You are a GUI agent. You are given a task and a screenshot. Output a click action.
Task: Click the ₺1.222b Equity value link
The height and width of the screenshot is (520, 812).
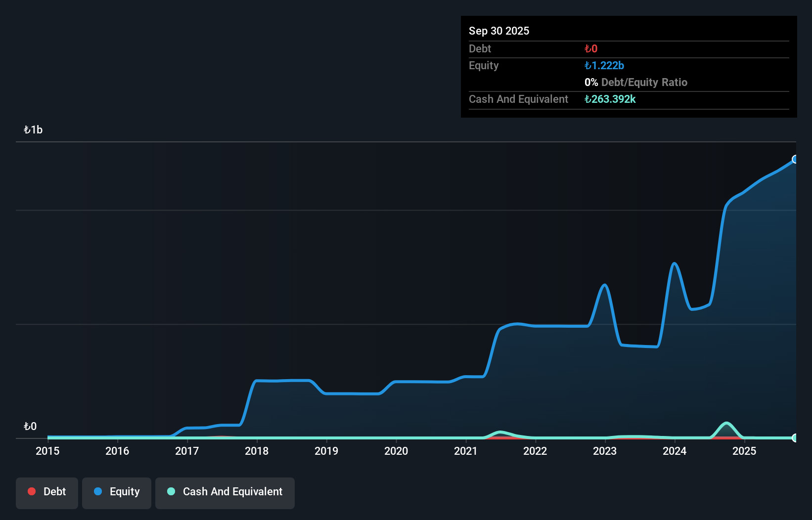604,65
